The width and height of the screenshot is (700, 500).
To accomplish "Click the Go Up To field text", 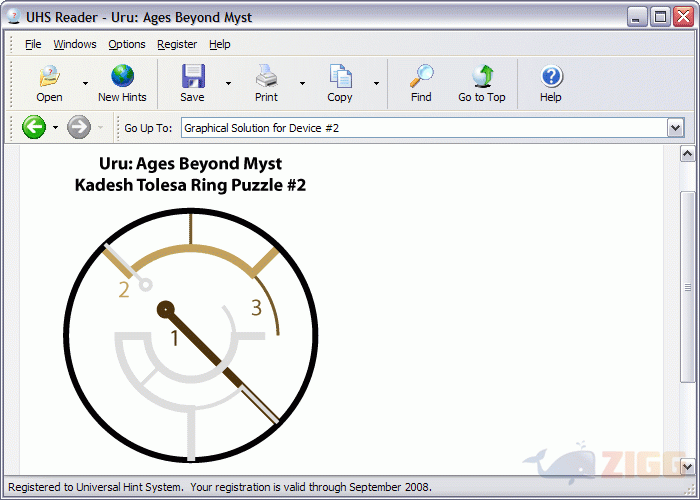I will point(262,128).
